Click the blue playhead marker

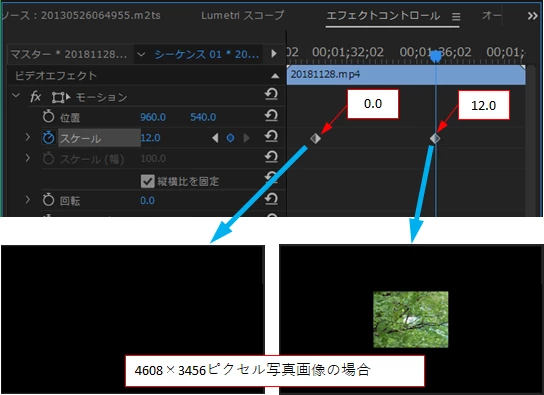tap(436, 56)
